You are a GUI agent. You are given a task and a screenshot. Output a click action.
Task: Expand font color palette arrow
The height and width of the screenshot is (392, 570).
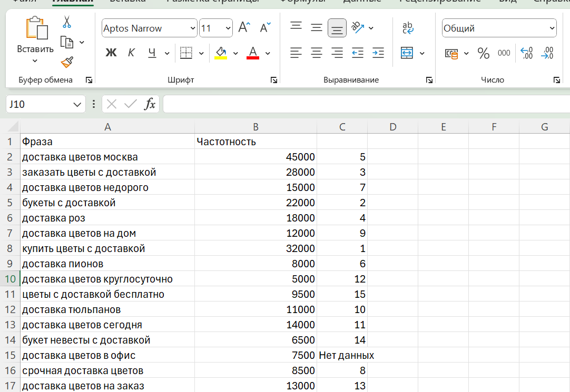click(x=268, y=53)
